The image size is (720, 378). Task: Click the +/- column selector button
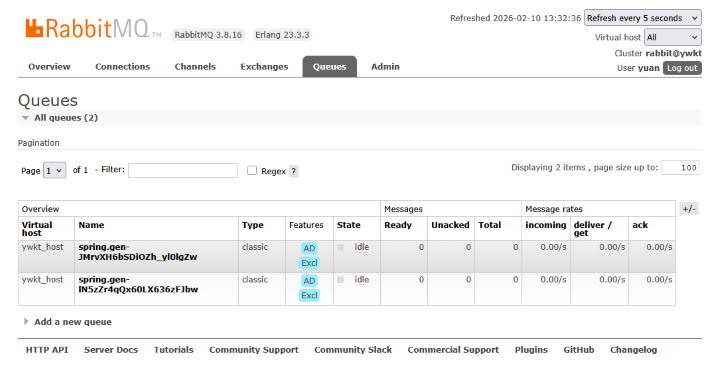[689, 209]
